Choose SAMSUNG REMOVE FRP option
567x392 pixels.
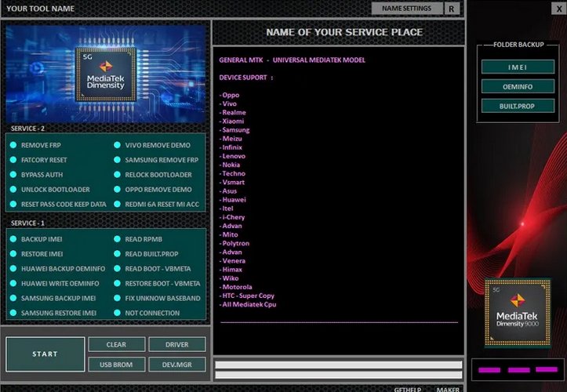pos(156,160)
